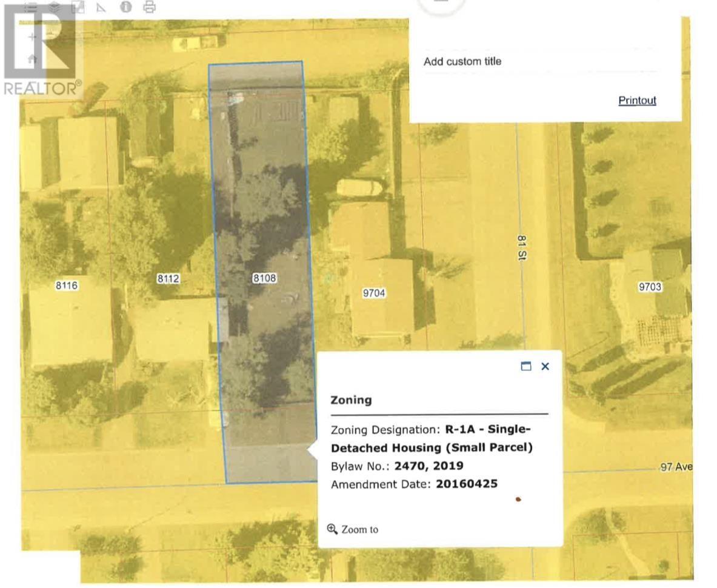Click the information icon in toolbar
The image size is (717, 588).
coord(125,7)
